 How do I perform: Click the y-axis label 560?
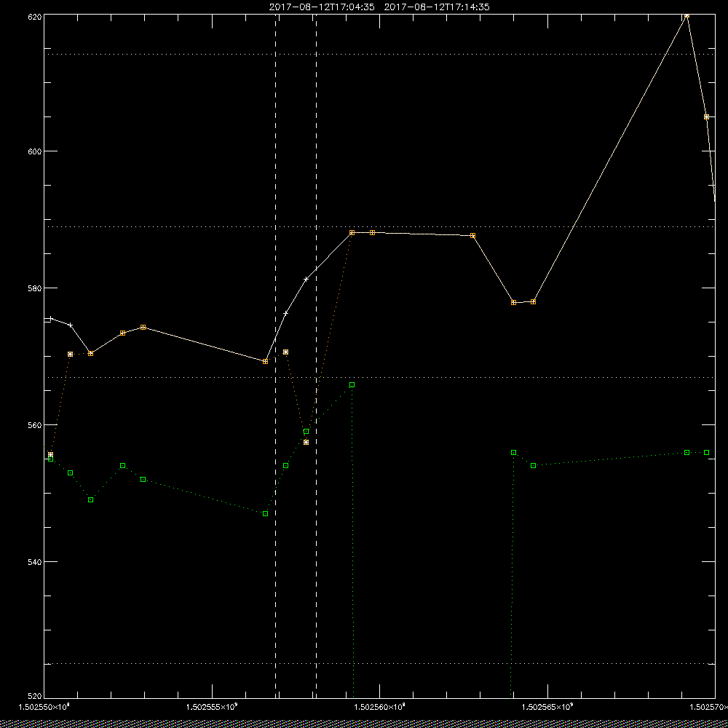[35, 425]
